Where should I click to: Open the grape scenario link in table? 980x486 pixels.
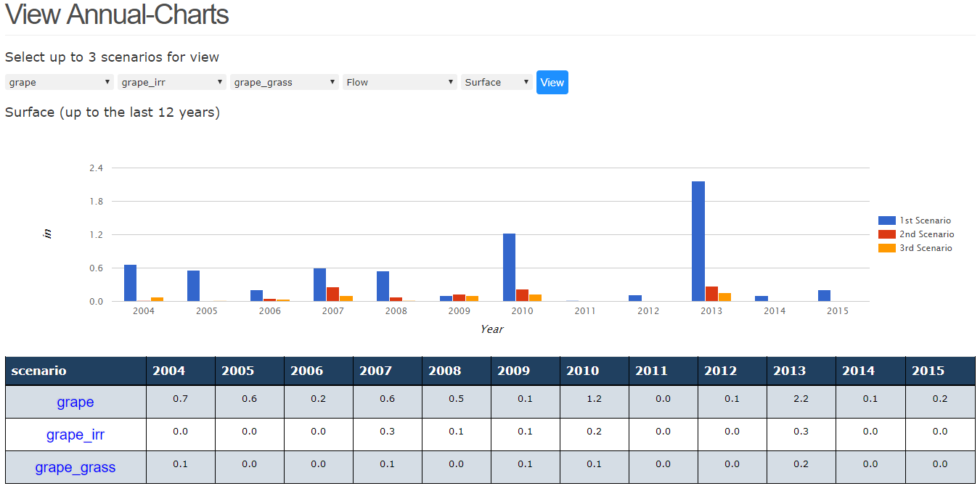pyautogui.click(x=75, y=402)
